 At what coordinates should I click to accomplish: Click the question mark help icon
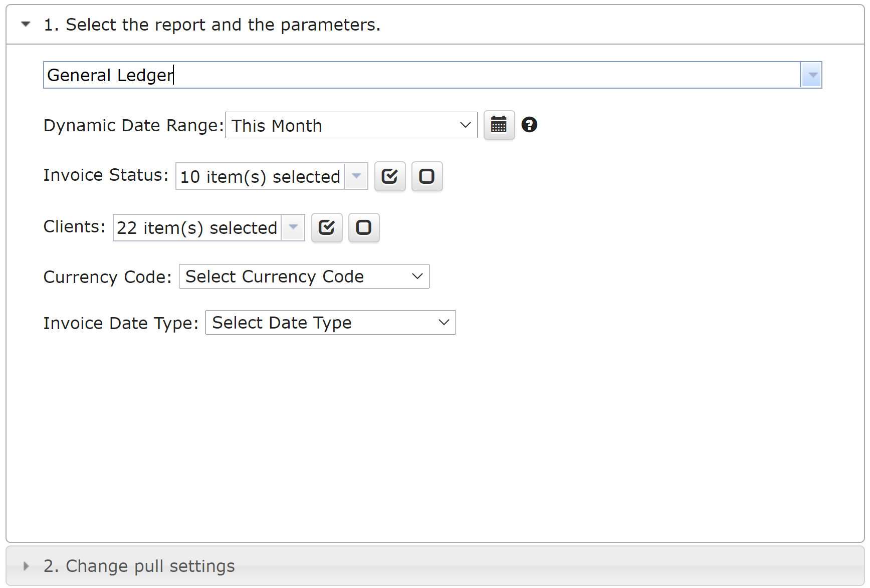pyautogui.click(x=529, y=125)
